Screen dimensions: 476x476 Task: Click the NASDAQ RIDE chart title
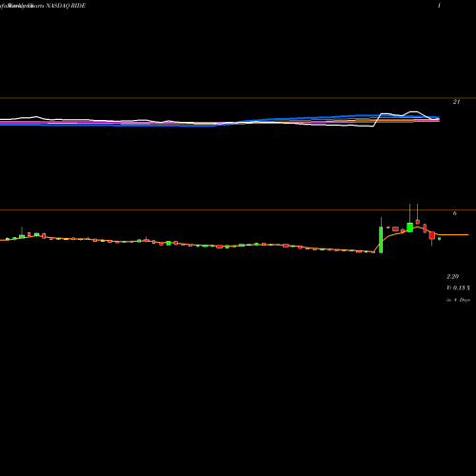pyautogui.click(x=66, y=6)
